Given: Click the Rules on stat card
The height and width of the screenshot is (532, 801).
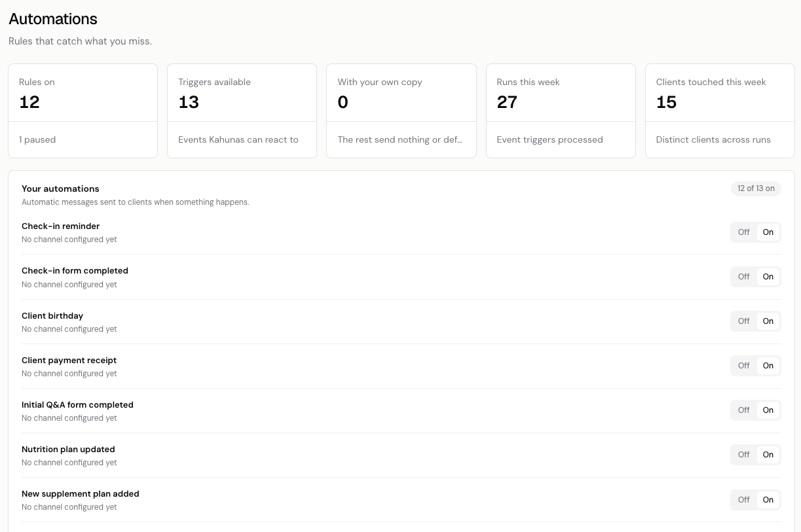Looking at the screenshot, I should point(83,111).
